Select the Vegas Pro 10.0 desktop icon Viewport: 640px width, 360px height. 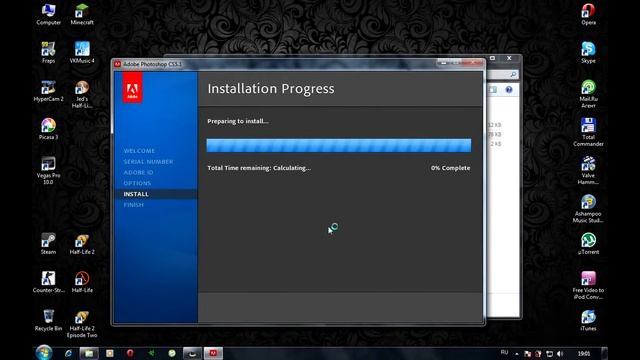(x=48, y=170)
